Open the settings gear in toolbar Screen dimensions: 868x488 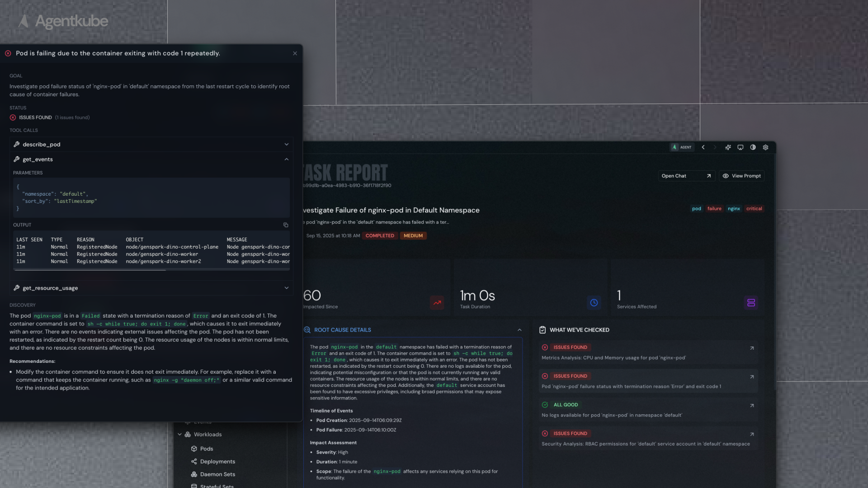click(x=766, y=147)
